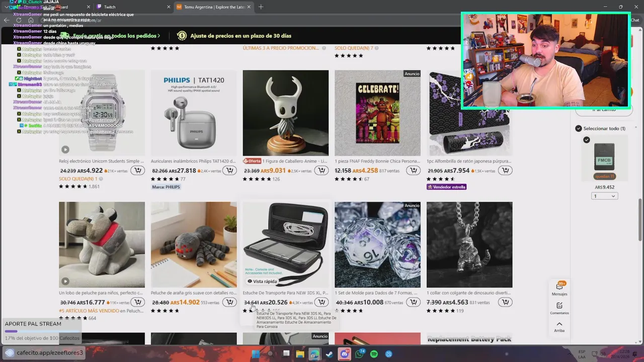Add gray spider plush to cart
The width and height of the screenshot is (644, 362).
pyautogui.click(x=230, y=302)
